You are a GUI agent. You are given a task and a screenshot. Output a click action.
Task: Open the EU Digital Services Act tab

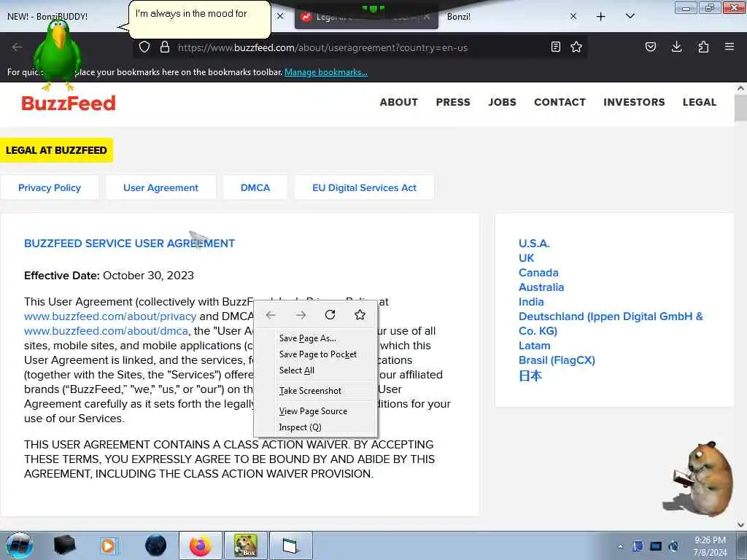(365, 187)
